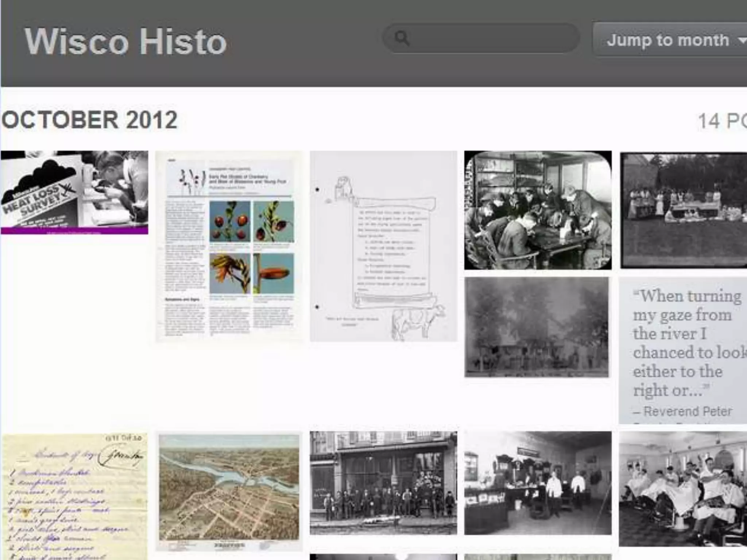Open the Reverend Peter quote post

[683, 343]
